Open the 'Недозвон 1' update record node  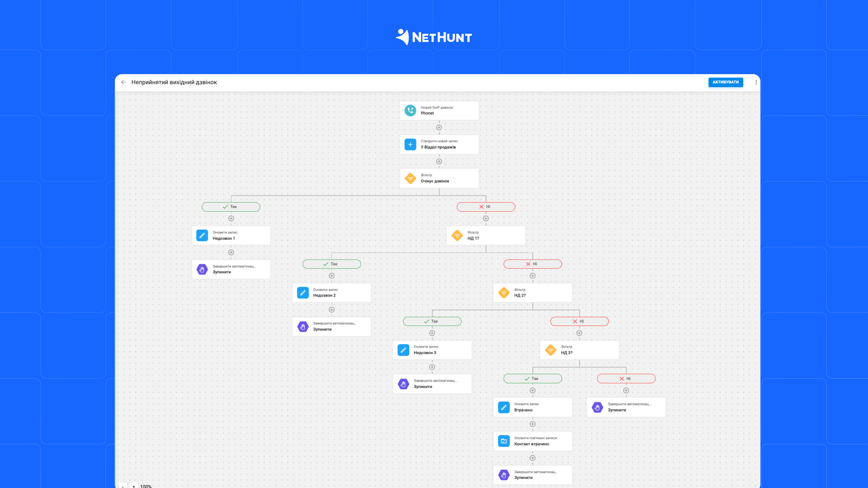[231, 236]
